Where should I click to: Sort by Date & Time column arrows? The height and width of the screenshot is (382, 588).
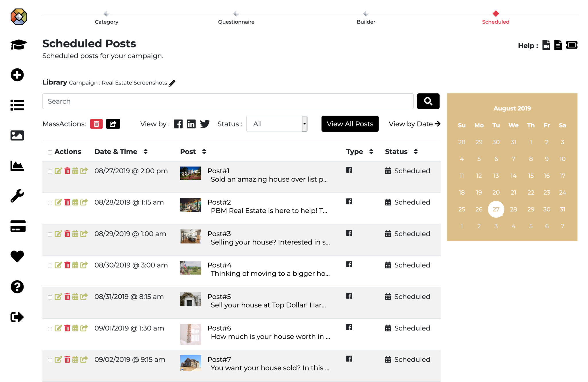[146, 151]
